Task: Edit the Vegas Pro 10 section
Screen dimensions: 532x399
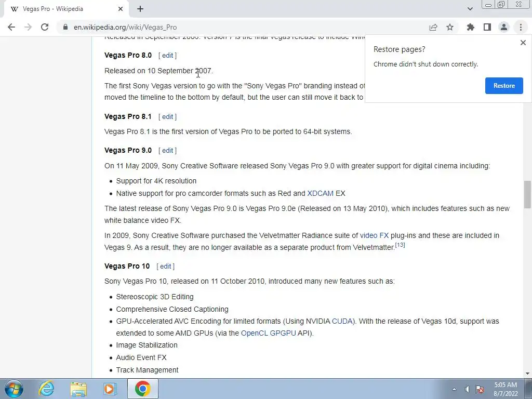Action: point(166,267)
